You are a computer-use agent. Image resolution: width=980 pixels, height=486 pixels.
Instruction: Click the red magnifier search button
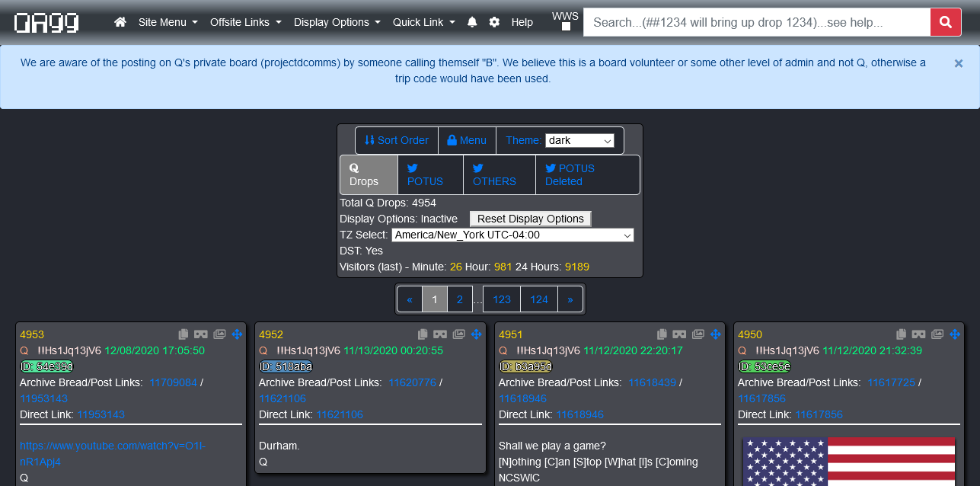pos(945,22)
